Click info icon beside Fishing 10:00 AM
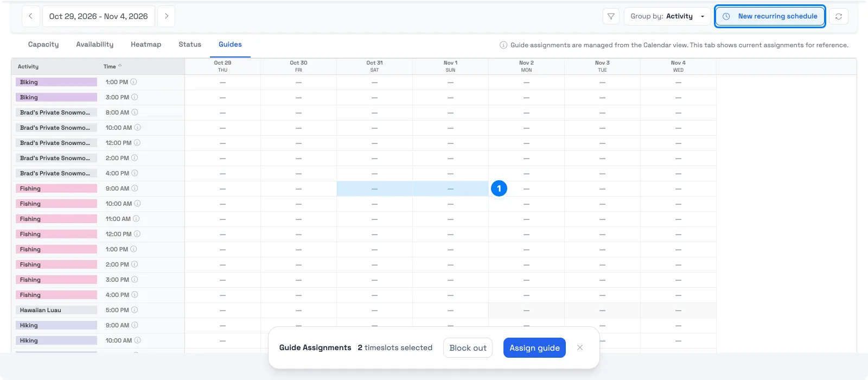Screen dimensions: 868x380 [x=137, y=204]
